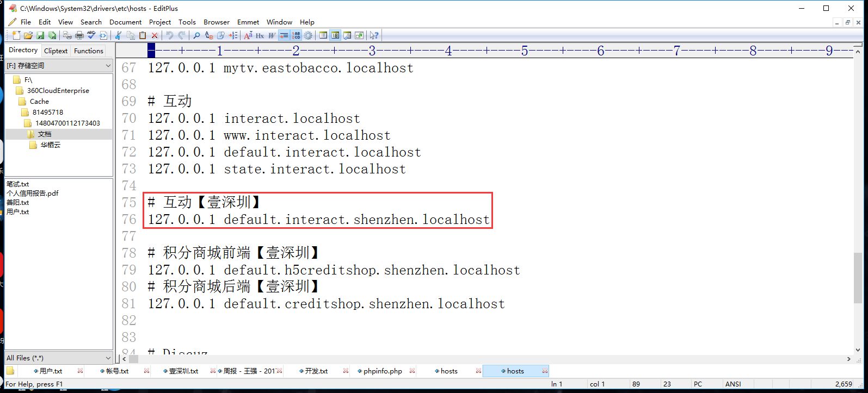The image size is (868, 393).
Task: Close the 用户.txt document tab
Action: (x=81, y=371)
